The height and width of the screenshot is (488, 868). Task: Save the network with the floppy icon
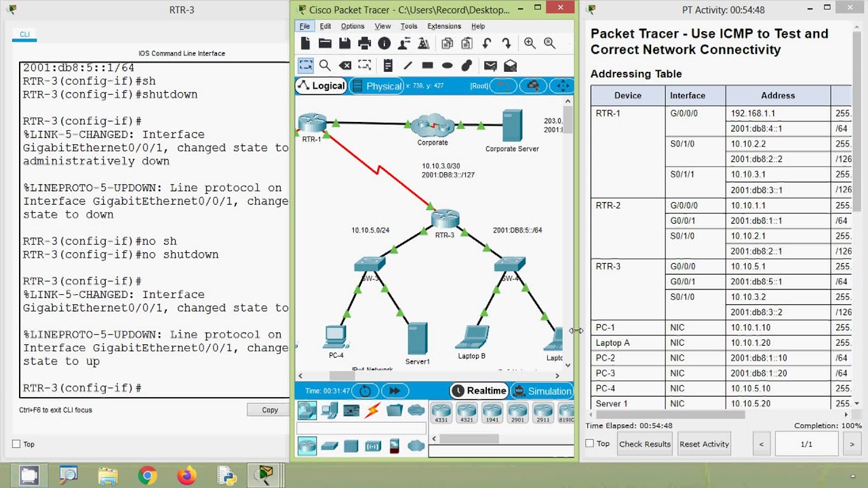[344, 43]
